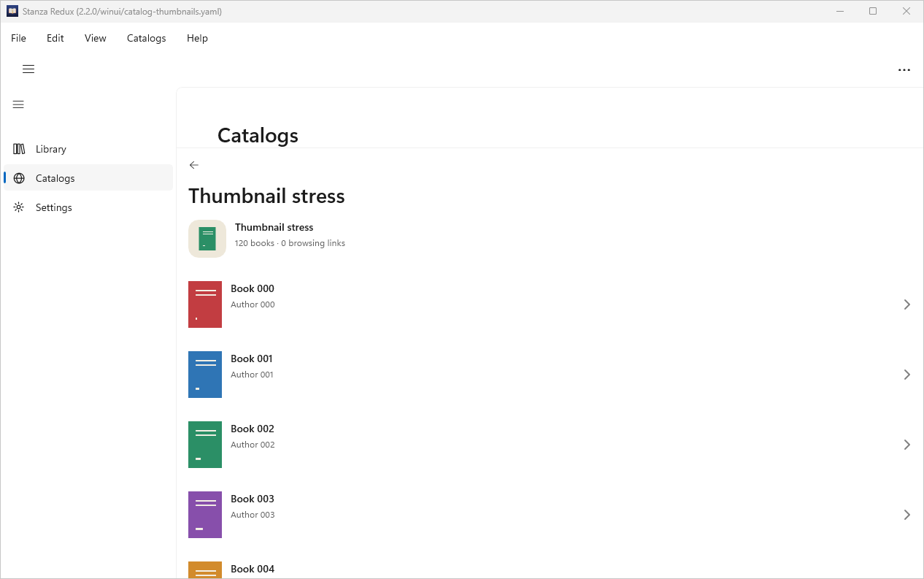Image resolution: width=924 pixels, height=579 pixels.
Task: Expand the Book 001 row chevron
Action: pos(907,375)
